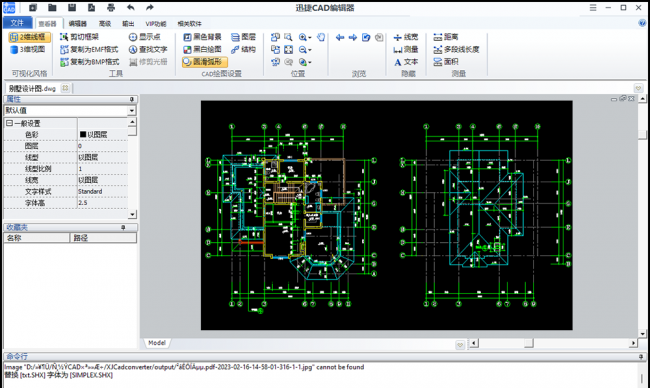Pin the 收藏夹 panel
Image resolution: width=650 pixels, height=388 pixels.
(123, 228)
